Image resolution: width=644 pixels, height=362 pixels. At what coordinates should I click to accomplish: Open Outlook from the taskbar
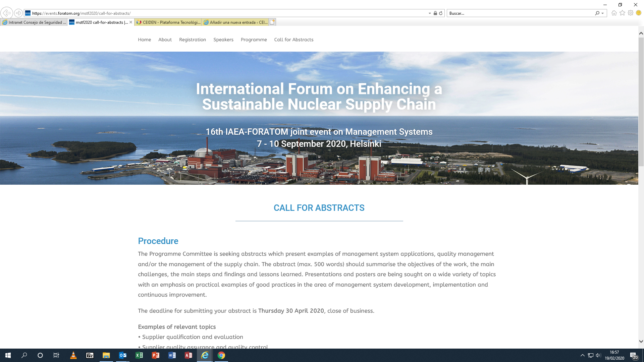tap(123, 355)
